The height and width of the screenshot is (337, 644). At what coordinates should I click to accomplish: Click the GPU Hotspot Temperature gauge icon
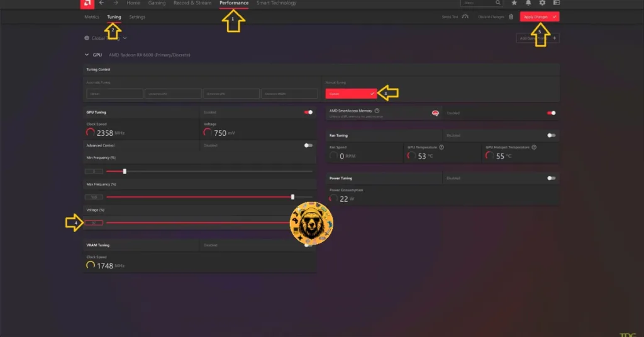click(x=489, y=155)
